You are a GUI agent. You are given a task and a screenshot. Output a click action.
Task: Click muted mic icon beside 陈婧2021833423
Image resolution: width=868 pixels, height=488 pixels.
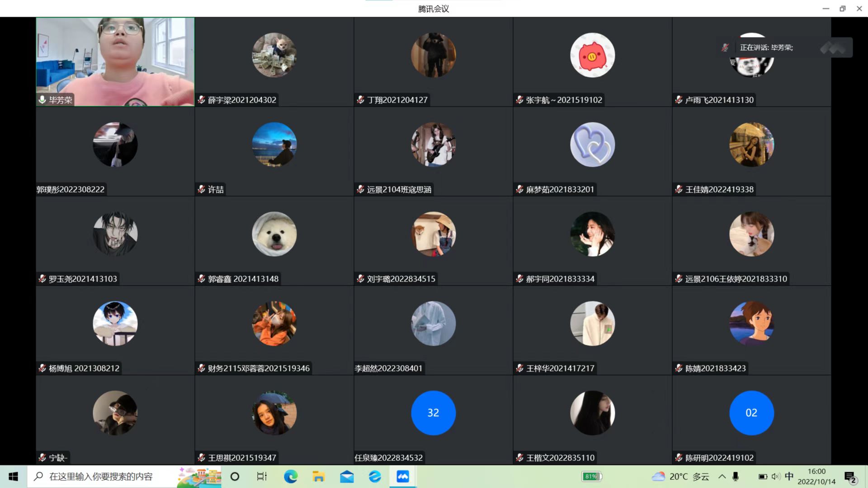tap(679, 368)
